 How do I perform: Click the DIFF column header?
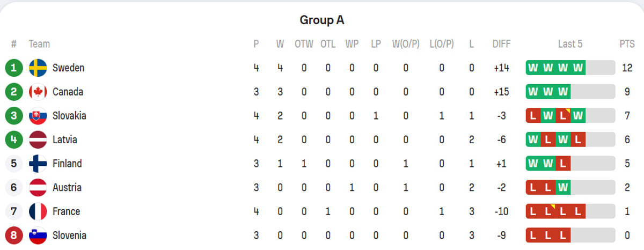[501, 44]
